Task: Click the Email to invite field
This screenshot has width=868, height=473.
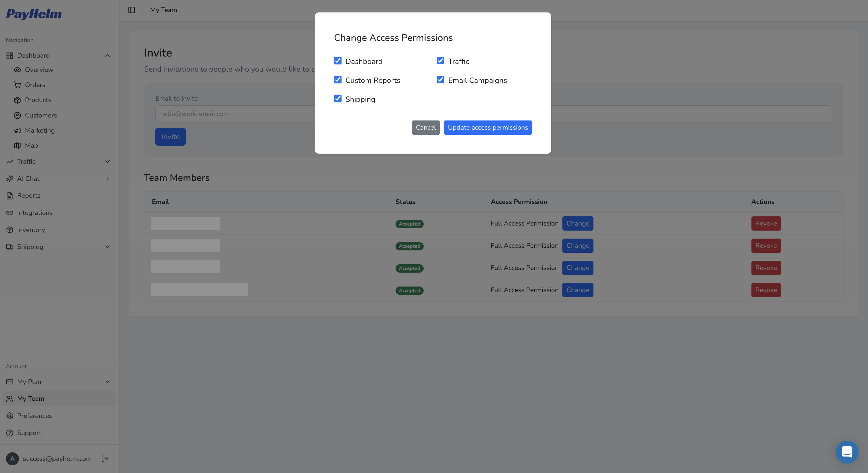Action: [x=493, y=114]
